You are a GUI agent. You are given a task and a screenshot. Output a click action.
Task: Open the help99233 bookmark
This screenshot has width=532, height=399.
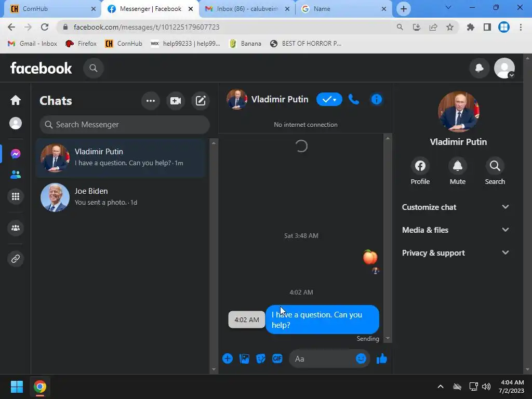point(185,44)
